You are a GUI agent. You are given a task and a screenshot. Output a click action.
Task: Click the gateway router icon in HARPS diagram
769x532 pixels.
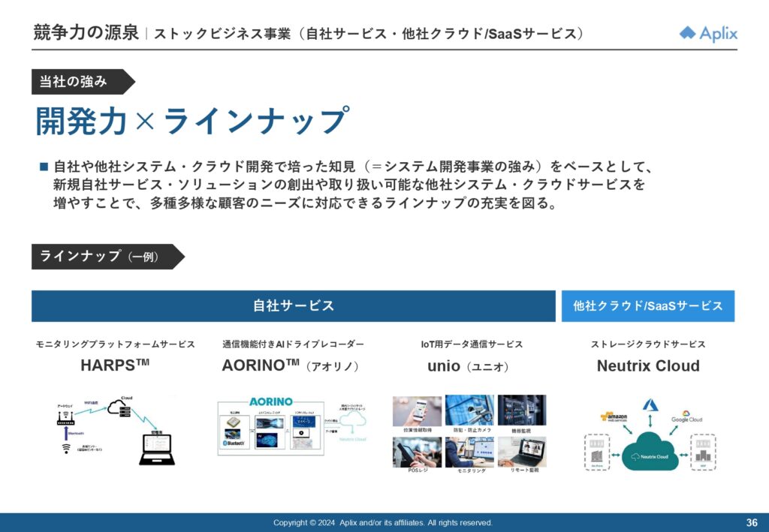click(66, 418)
